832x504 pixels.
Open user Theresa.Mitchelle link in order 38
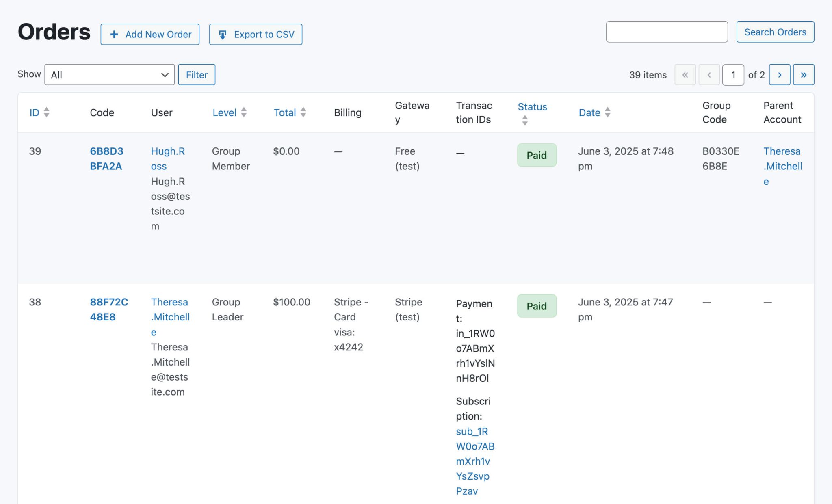170,317
